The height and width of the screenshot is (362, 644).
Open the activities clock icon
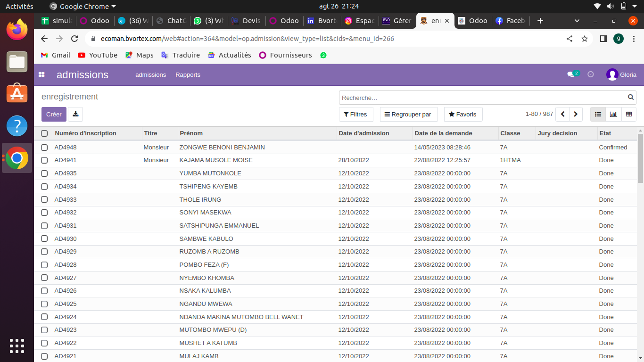[590, 74]
